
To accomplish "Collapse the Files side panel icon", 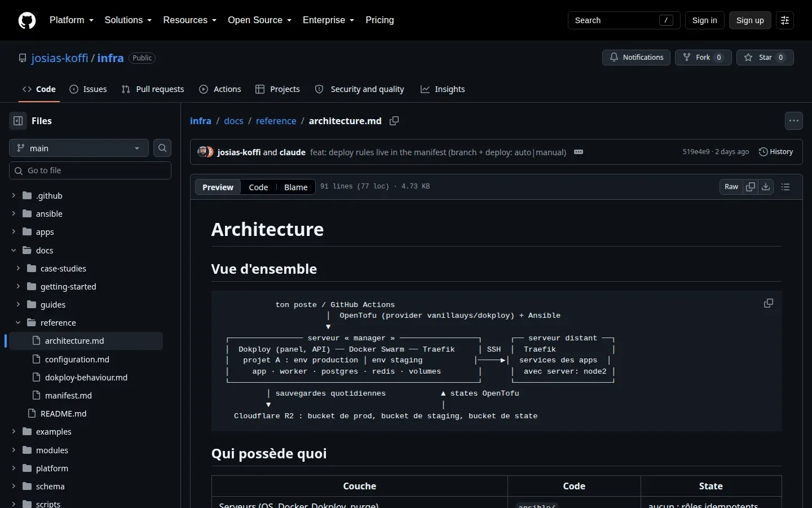I will click(18, 121).
